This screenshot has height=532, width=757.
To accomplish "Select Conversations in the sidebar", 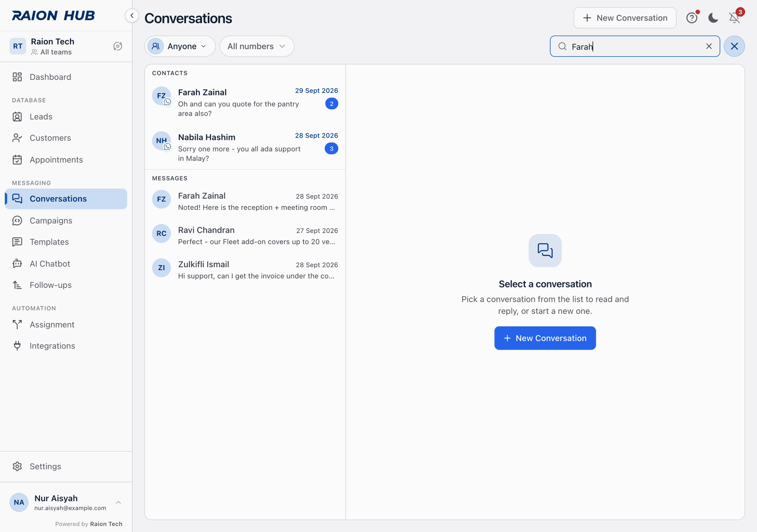I will 66,199.
